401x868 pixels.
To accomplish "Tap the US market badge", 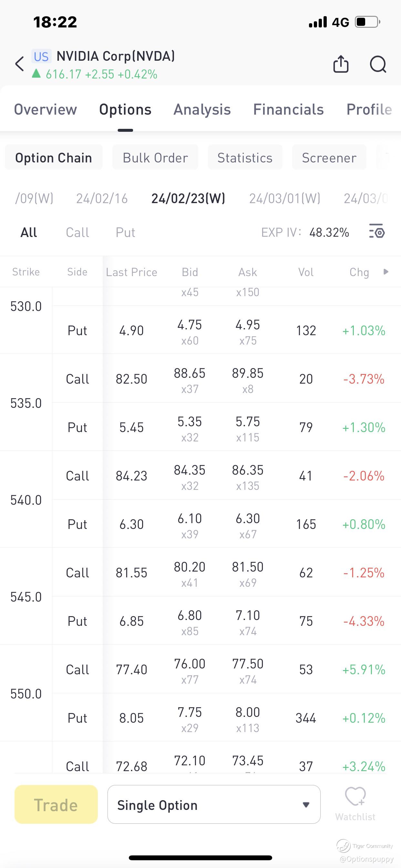I will pyautogui.click(x=41, y=56).
